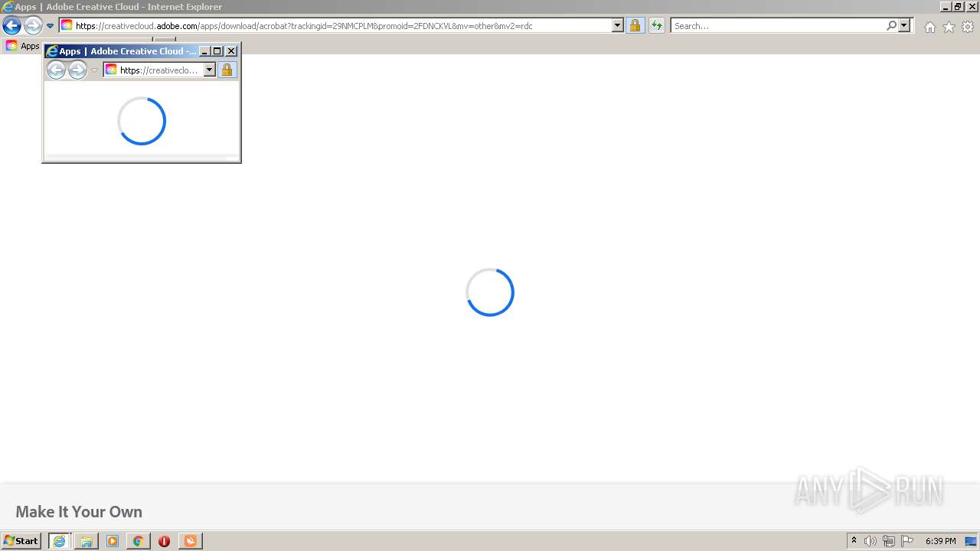This screenshot has width=980, height=551.
Task: Open security report lock icon in main window
Action: click(635, 25)
